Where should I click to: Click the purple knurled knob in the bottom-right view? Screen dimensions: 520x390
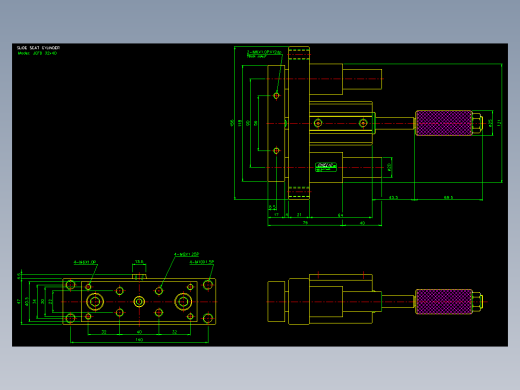tap(444, 302)
